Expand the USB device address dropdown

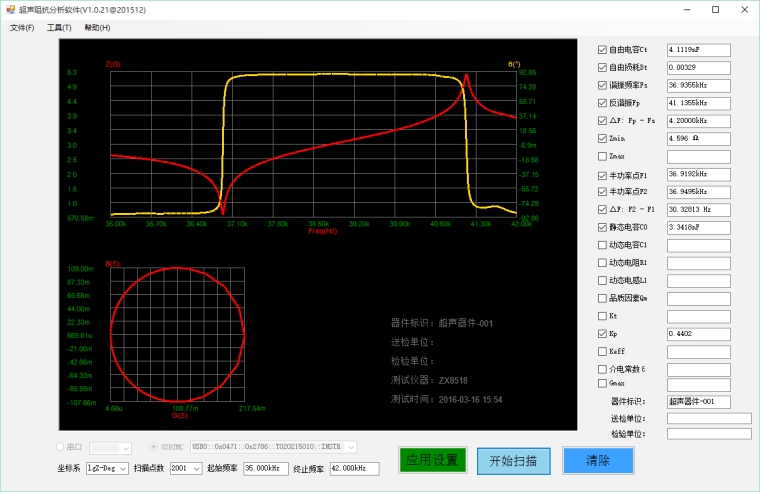(350, 447)
